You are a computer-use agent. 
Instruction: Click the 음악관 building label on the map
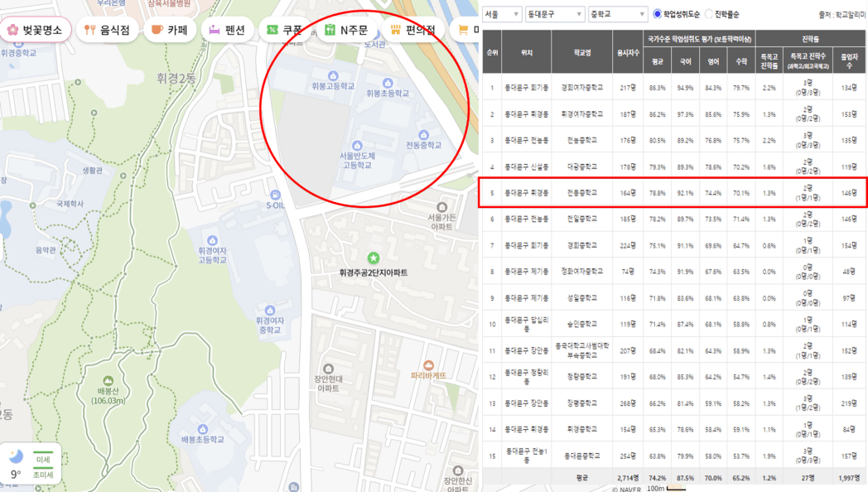click(x=46, y=250)
